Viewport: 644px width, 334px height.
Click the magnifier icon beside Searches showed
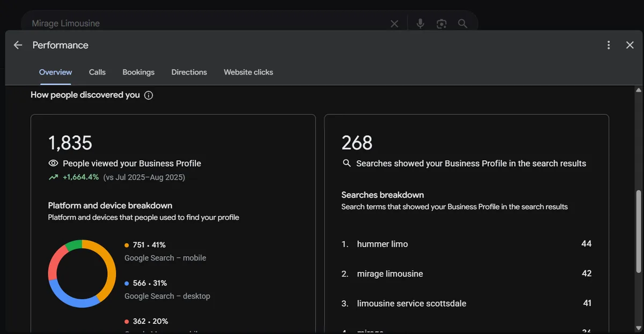(x=347, y=163)
